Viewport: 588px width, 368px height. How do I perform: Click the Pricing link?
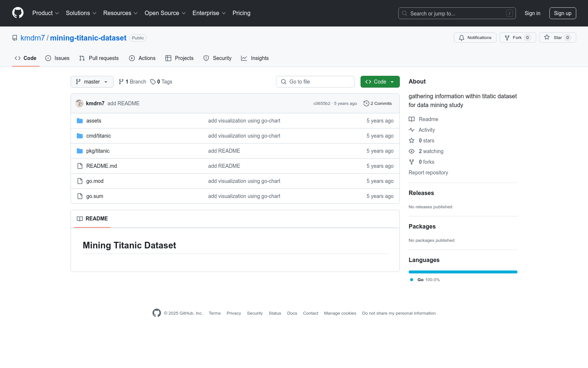[241, 13]
